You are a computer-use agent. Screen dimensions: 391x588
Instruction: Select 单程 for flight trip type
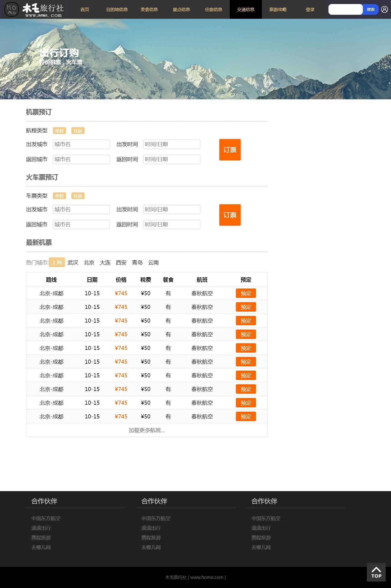pos(59,131)
